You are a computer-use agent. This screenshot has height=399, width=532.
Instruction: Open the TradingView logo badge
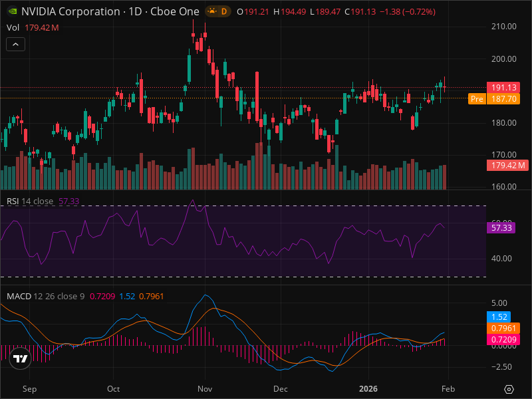[21, 358]
